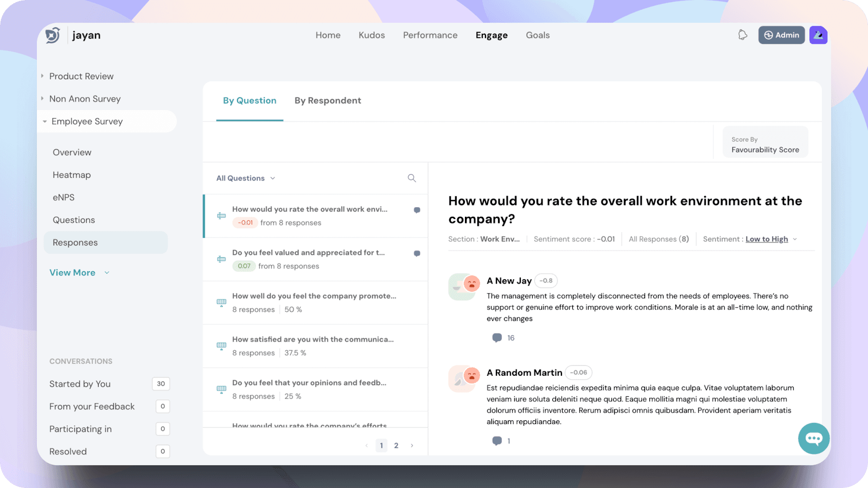This screenshot has width=868, height=488.
Task: Expand the Product Review survey tree
Action: coord(42,76)
